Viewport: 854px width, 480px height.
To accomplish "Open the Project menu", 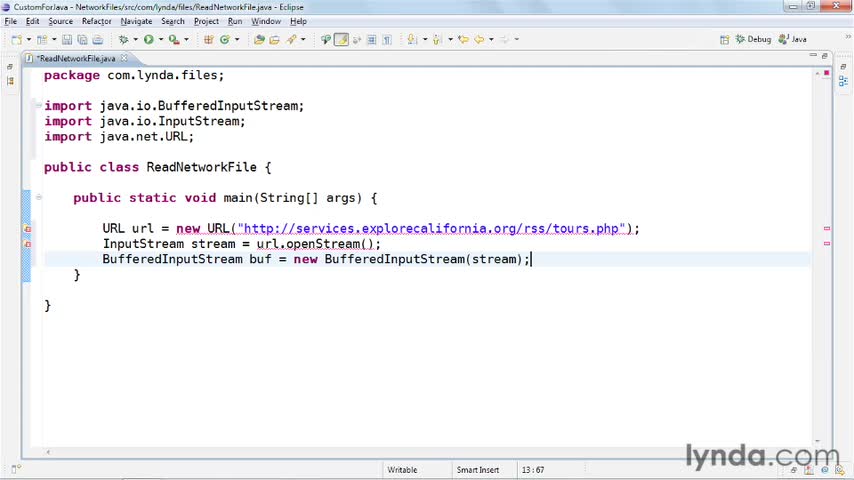I will [206, 21].
